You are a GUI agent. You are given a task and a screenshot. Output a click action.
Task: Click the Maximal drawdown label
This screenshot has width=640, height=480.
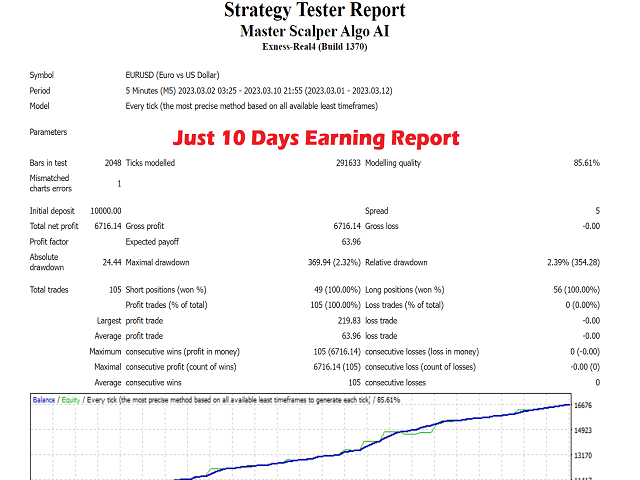pyautogui.click(x=157, y=262)
